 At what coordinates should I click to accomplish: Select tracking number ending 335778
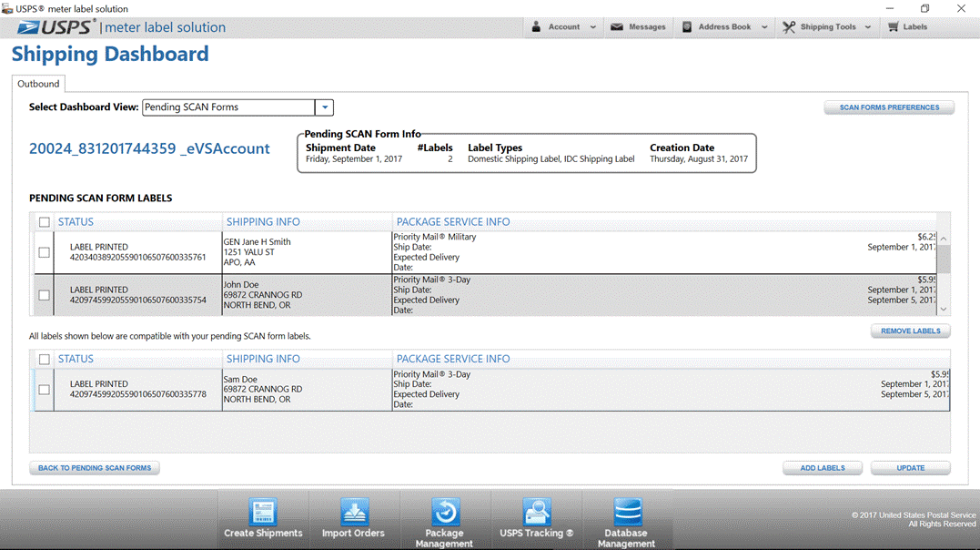pyautogui.click(x=138, y=394)
